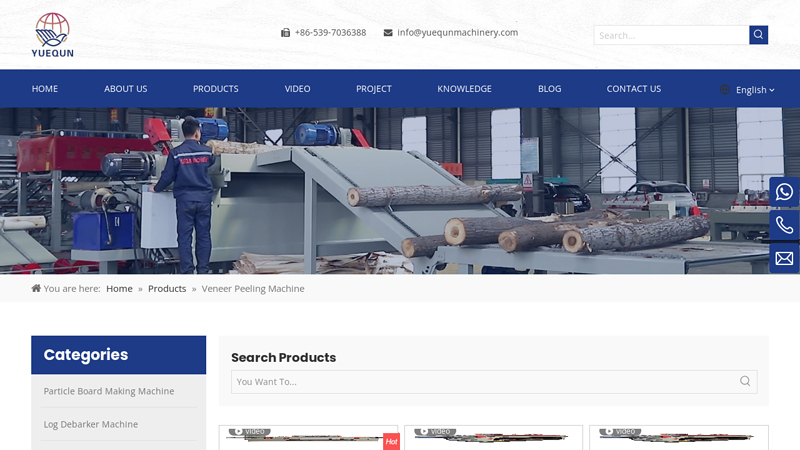800x450 pixels.
Task: Open the second product video thumbnail
Action: tap(493, 438)
